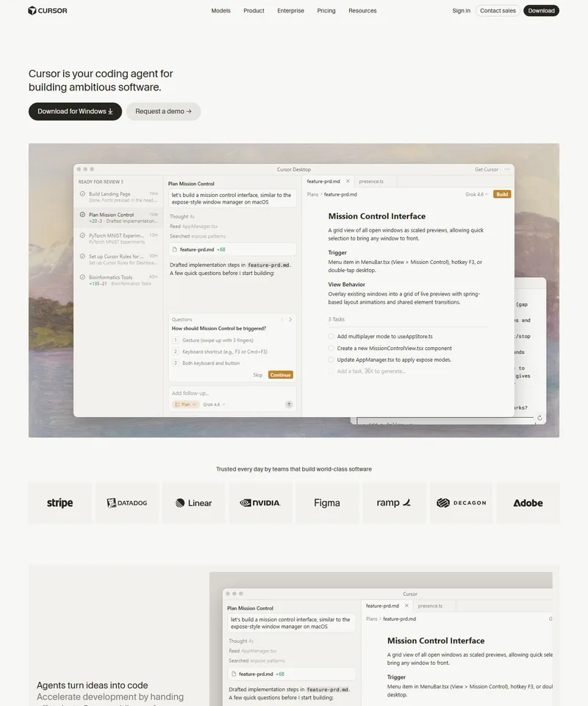588x706 pixels.
Task: Click Get Cursor in window title bar
Action: 487,170
